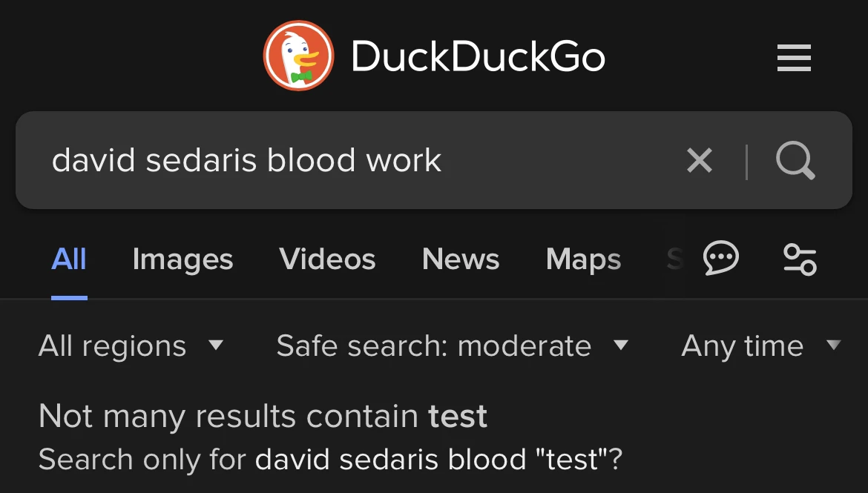Open DuckDuckGo AI chat via speech bubble icon
This screenshot has width=868, height=493.
[720, 259]
